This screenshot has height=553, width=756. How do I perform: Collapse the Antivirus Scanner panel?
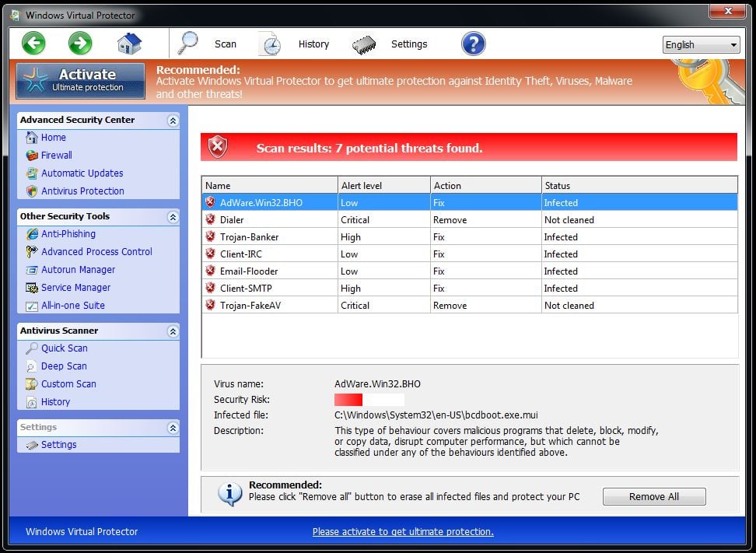pos(173,331)
